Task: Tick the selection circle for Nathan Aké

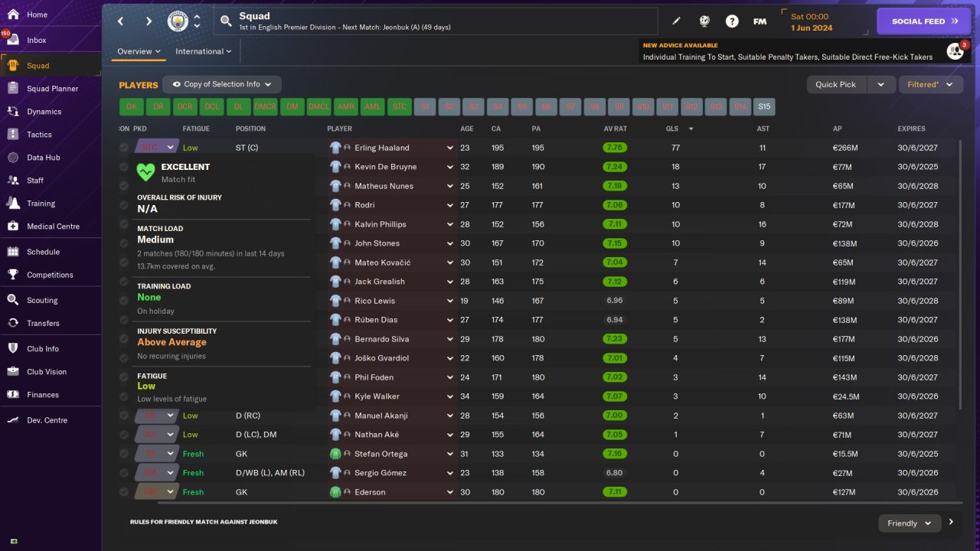Action: point(125,435)
